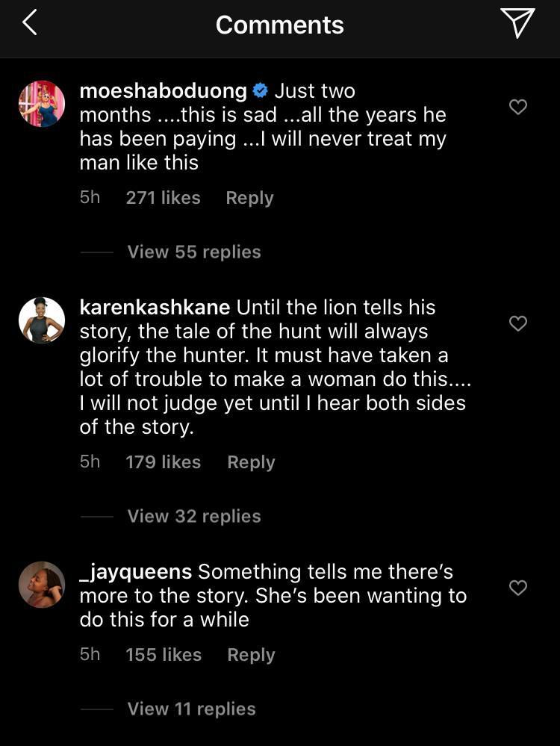
Task: Like moeshaboduong's comment with heart
Action: [517, 107]
